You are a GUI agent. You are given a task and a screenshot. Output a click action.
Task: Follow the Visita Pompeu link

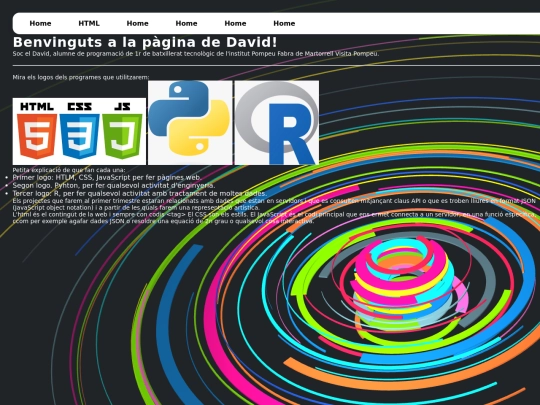click(356, 54)
